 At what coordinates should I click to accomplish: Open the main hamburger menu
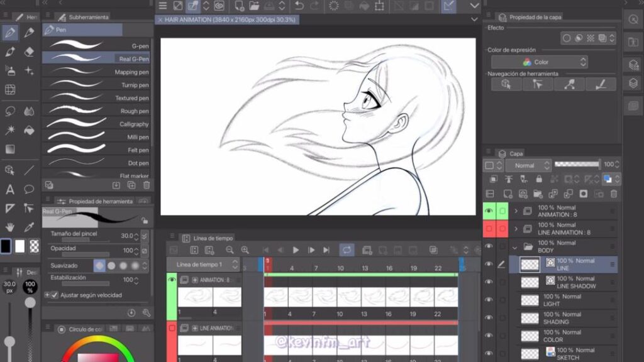pos(163,6)
